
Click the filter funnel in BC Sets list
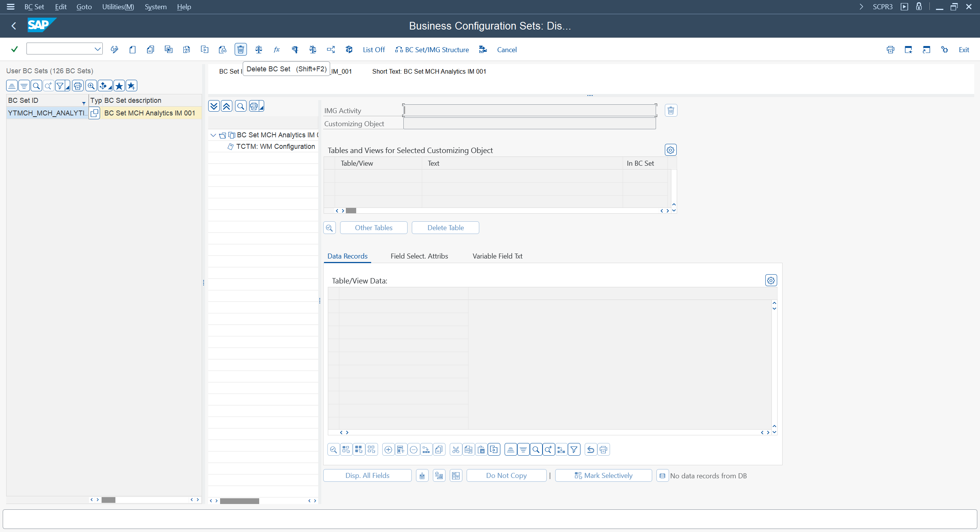click(60, 86)
